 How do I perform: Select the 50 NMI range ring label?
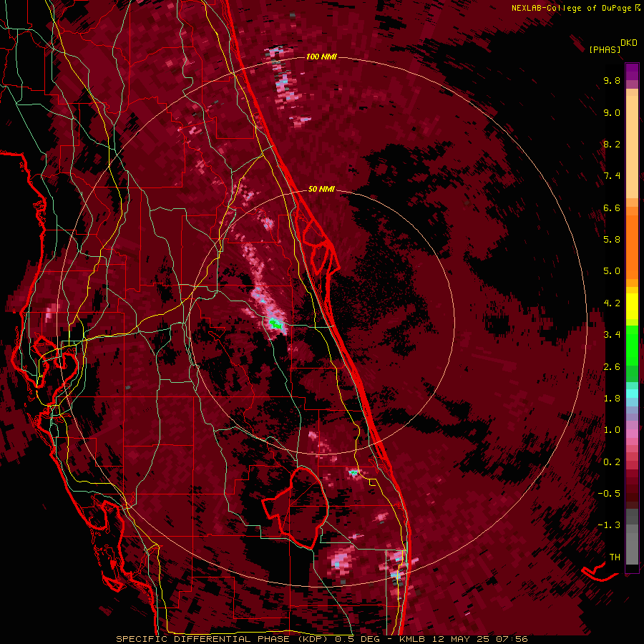tap(321, 189)
